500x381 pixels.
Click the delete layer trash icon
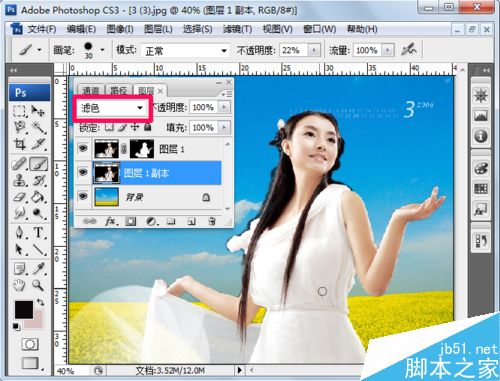211,221
